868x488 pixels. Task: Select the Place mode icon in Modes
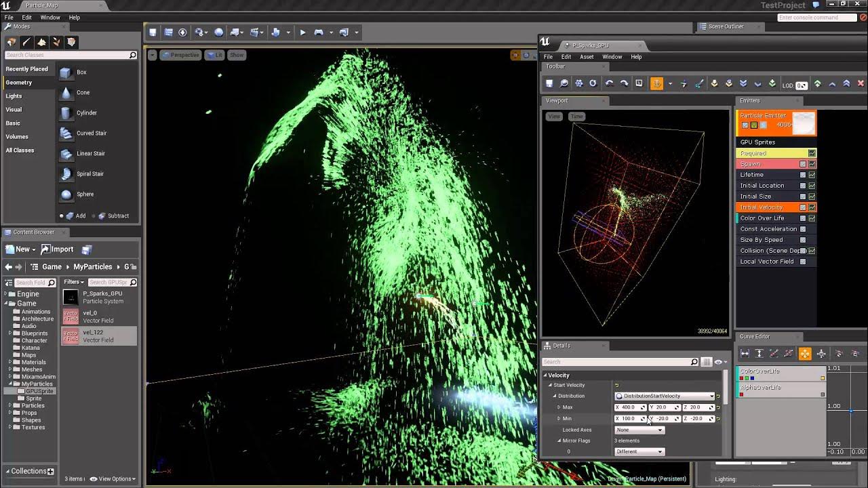pos(12,42)
